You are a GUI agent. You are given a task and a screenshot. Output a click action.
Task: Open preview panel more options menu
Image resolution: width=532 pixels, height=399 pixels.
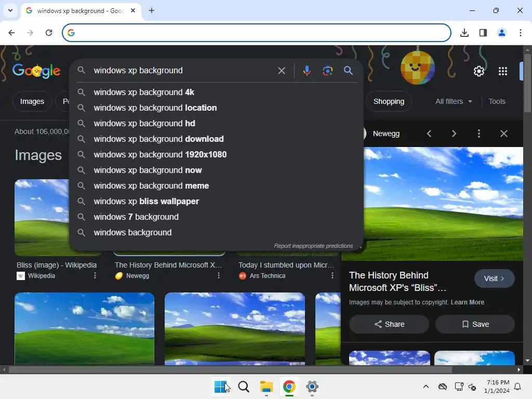click(478, 134)
